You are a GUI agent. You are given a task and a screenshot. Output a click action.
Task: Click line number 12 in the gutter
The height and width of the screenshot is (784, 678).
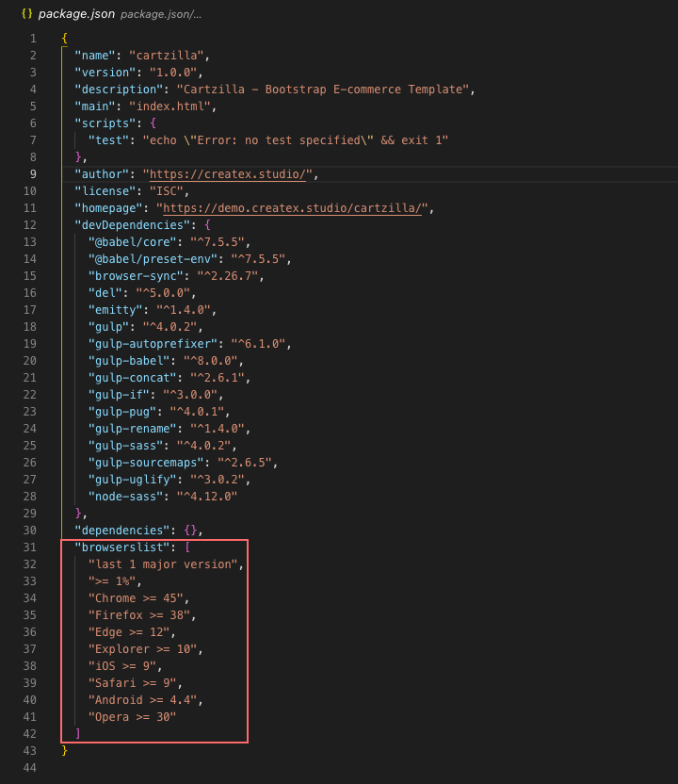[x=33, y=224]
